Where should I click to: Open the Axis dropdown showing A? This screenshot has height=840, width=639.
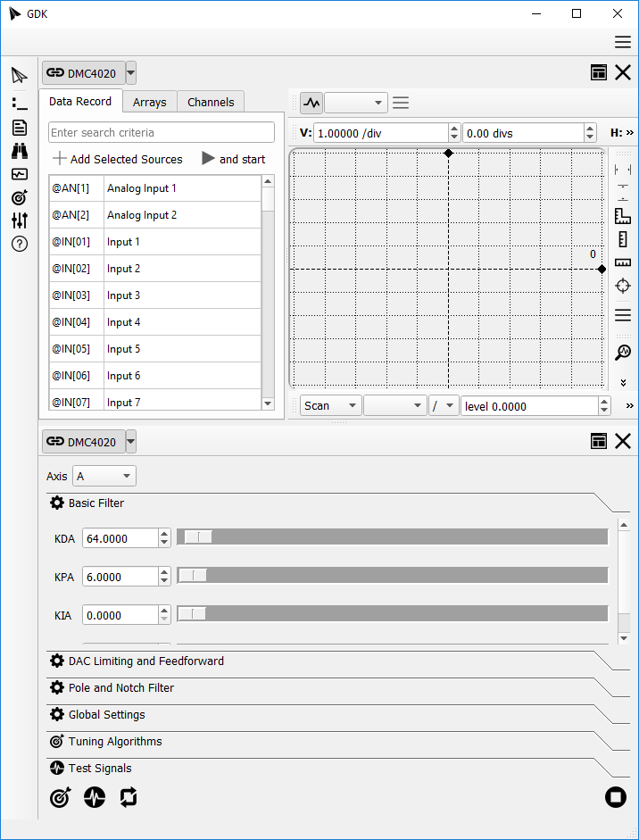(104, 477)
